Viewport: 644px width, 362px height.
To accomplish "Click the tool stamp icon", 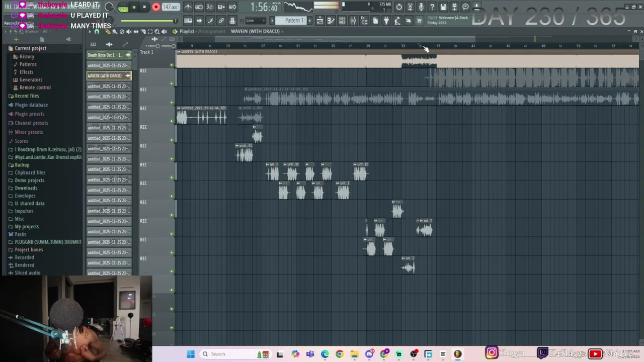I will (x=232, y=21).
